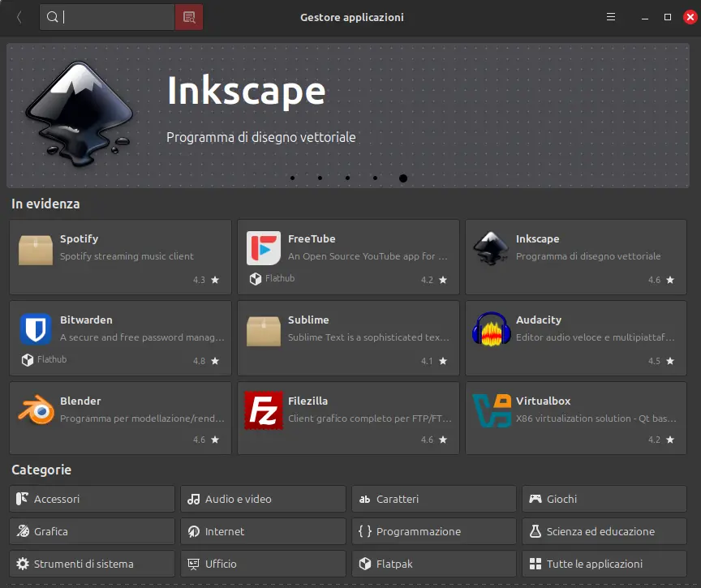Show Tutte le applicazioni
Screen dimensions: 701x588
tap(604, 564)
